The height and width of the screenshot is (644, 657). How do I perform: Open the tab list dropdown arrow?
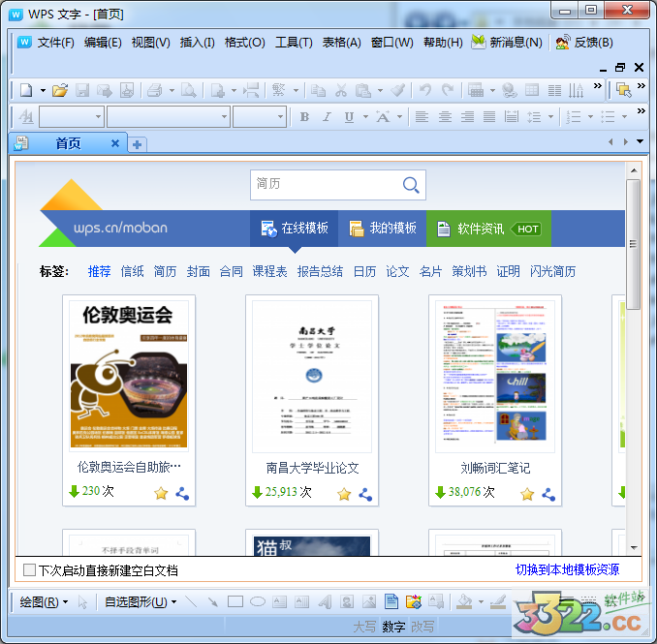tap(640, 141)
